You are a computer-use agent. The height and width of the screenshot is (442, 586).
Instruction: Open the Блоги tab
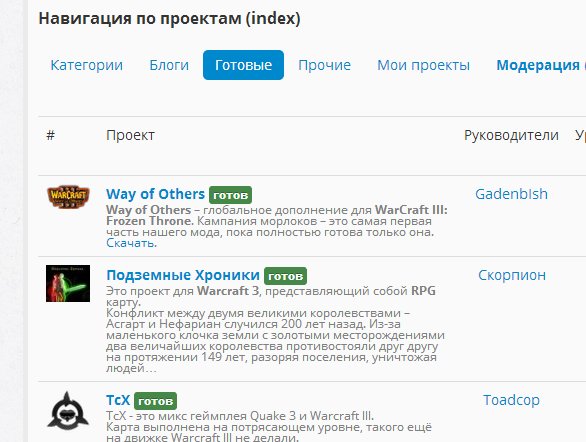coord(169,65)
